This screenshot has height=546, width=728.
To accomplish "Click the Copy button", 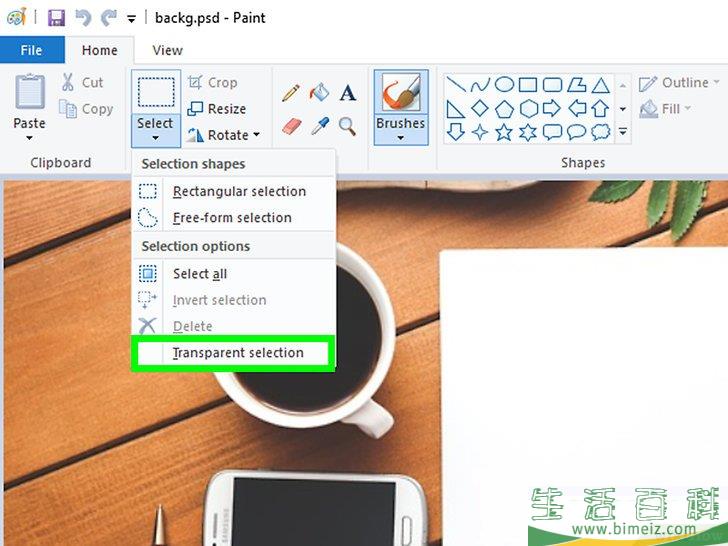I will (x=86, y=109).
